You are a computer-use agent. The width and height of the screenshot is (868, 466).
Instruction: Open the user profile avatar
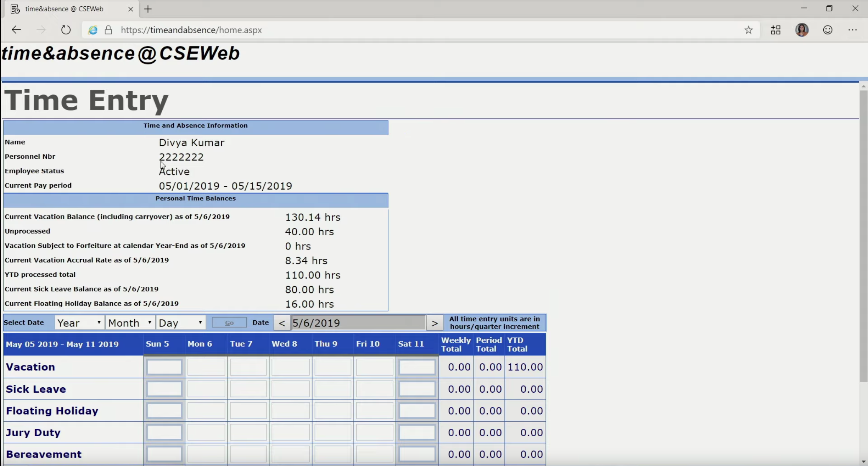coord(801,30)
